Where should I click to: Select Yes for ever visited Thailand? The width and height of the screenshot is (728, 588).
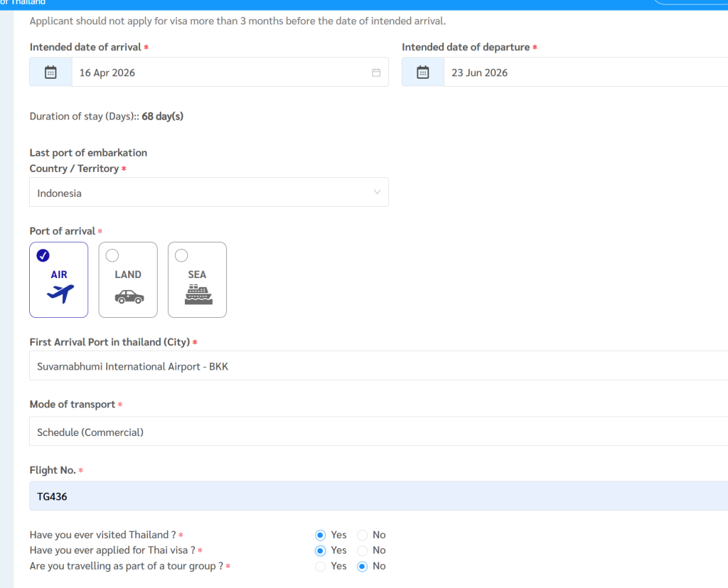pos(321,535)
